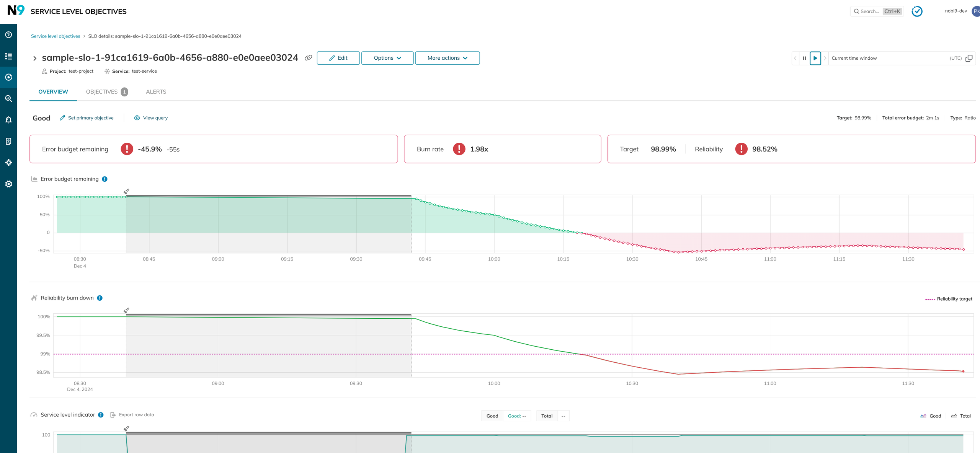Open the list view icon in sidebar
980x453 pixels.
pos(8,56)
